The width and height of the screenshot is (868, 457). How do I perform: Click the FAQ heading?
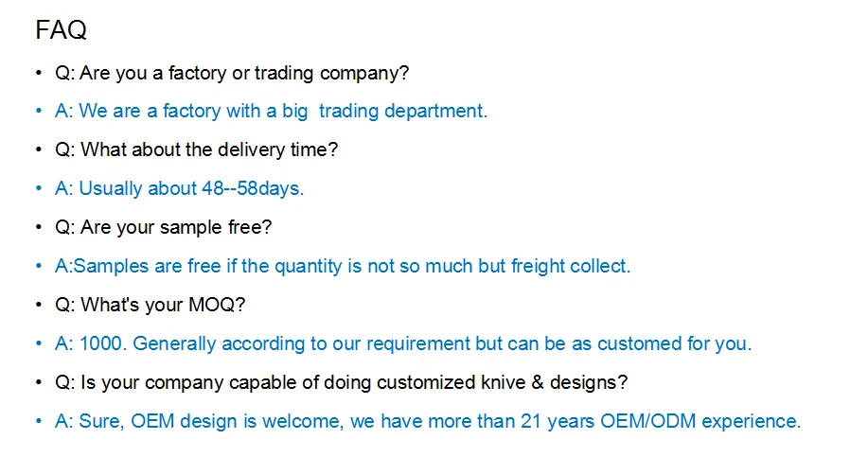click(61, 30)
